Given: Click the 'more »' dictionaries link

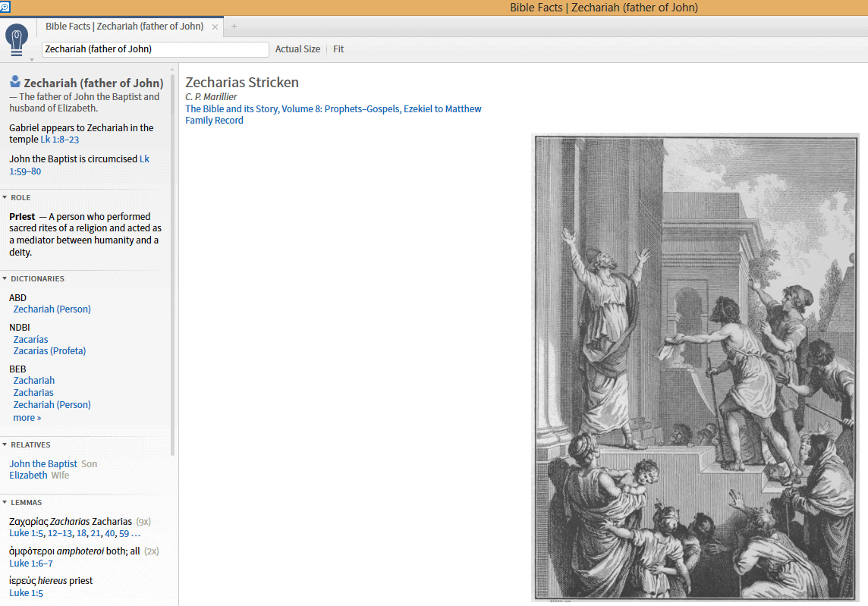Looking at the screenshot, I should point(27,418).
